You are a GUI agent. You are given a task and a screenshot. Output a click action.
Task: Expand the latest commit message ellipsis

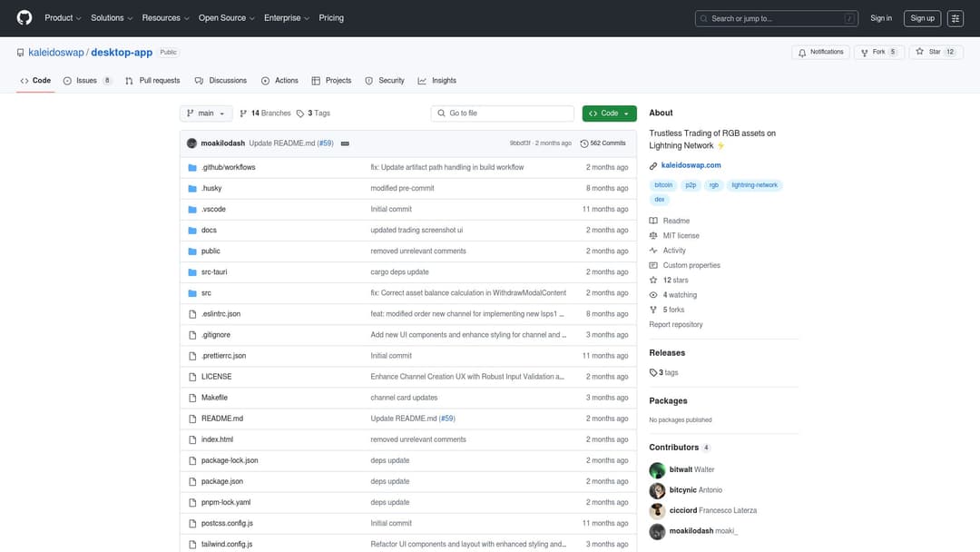pyautogui.click(x=345, y=143)
